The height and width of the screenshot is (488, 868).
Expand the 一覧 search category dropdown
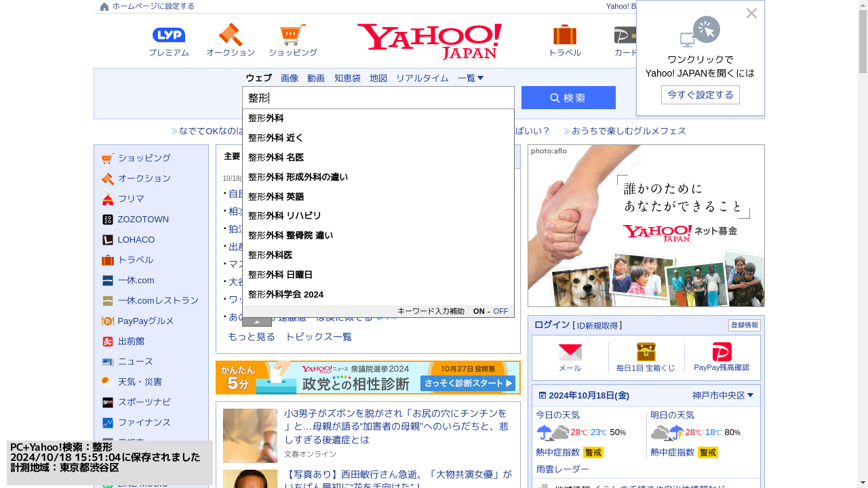pos(471,78)
